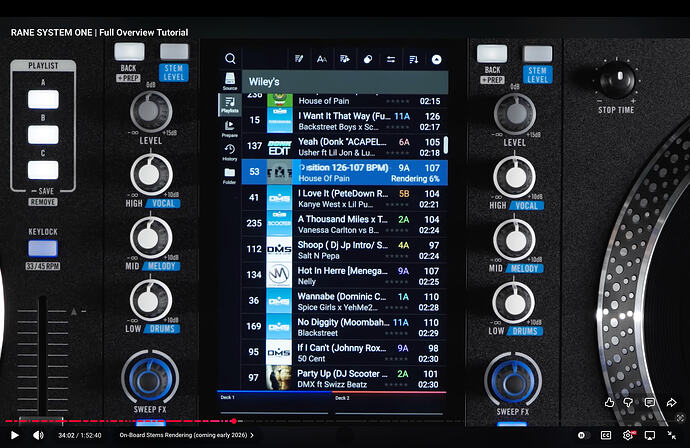Viewport: 690px width, 448px height.
Task: Select track I Love It (PeteDown R...
Action: (x=345, y=198)
